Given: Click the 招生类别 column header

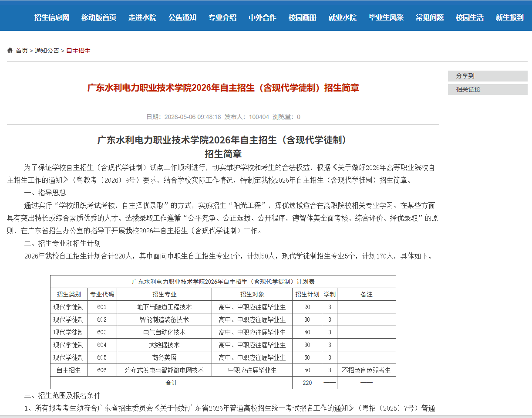Looking at the screenshot, I should (69, 294).
